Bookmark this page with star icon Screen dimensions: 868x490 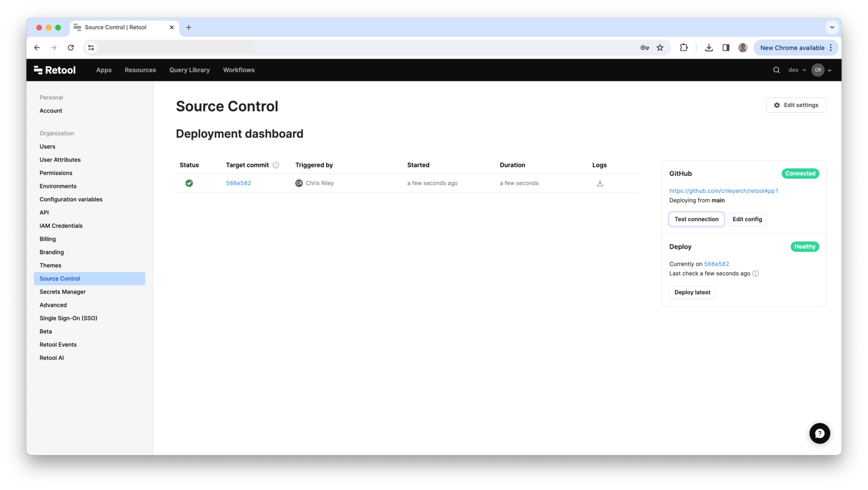pos(660,48)
